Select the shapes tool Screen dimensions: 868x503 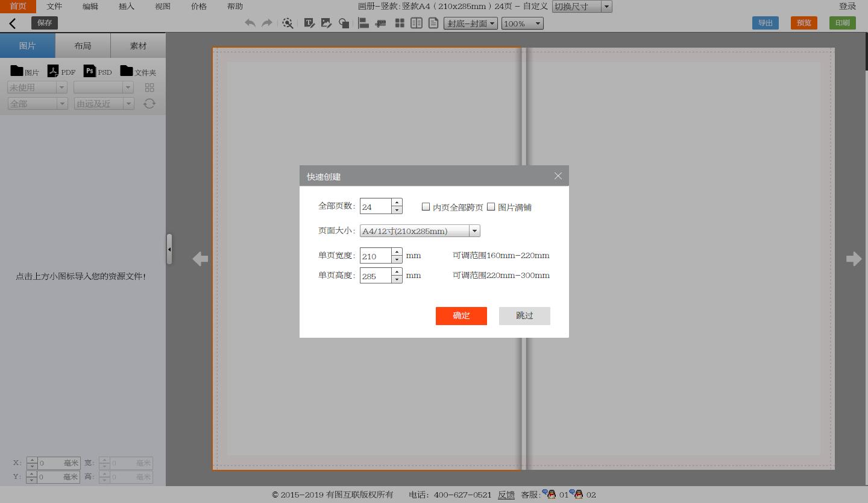coord(344,23)
